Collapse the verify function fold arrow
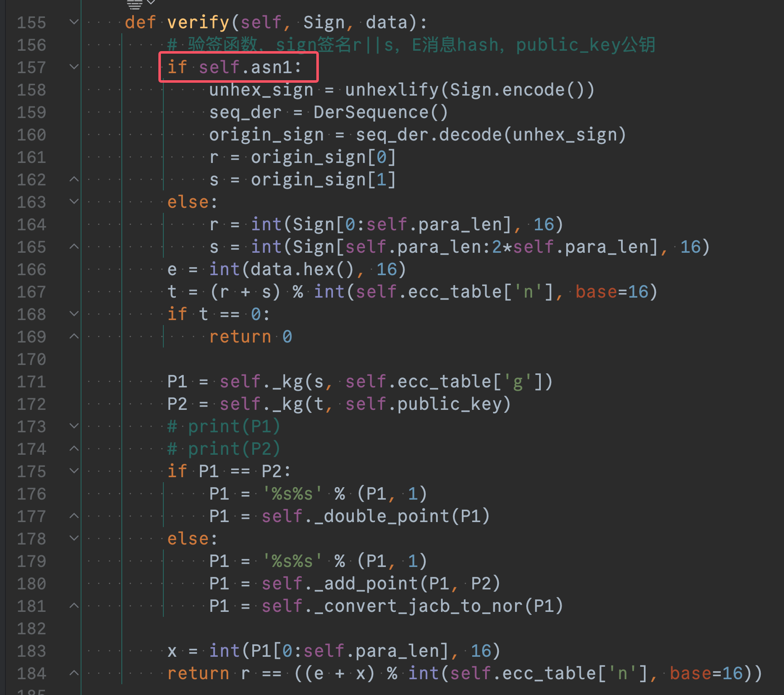Viewport: 784px width, 695px height. coord(74,22)
